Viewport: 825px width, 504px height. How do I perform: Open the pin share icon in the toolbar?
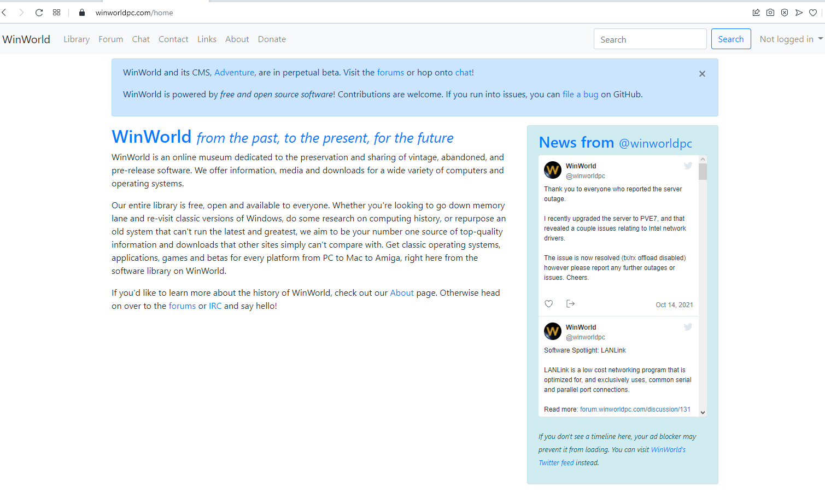(756, 12)
